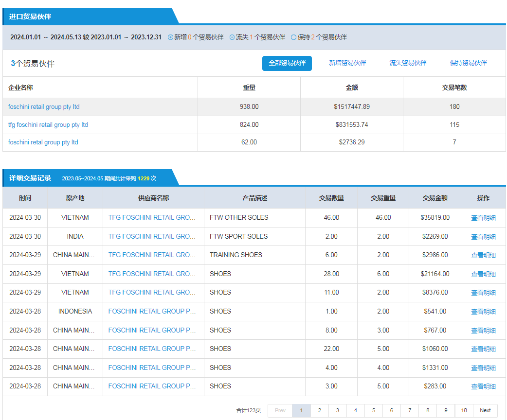Open tfg foschini retail group pty ltd link
Screen dimensions: 507x420
tap(48, 125)
